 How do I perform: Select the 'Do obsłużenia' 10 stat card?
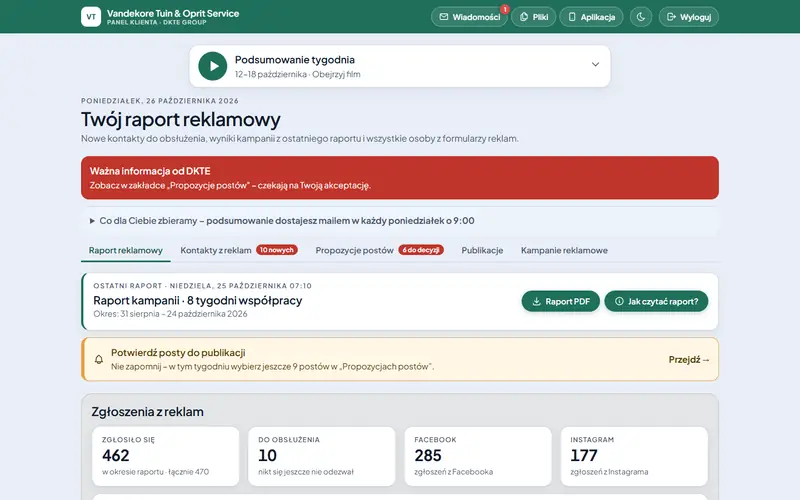[321, 456]
